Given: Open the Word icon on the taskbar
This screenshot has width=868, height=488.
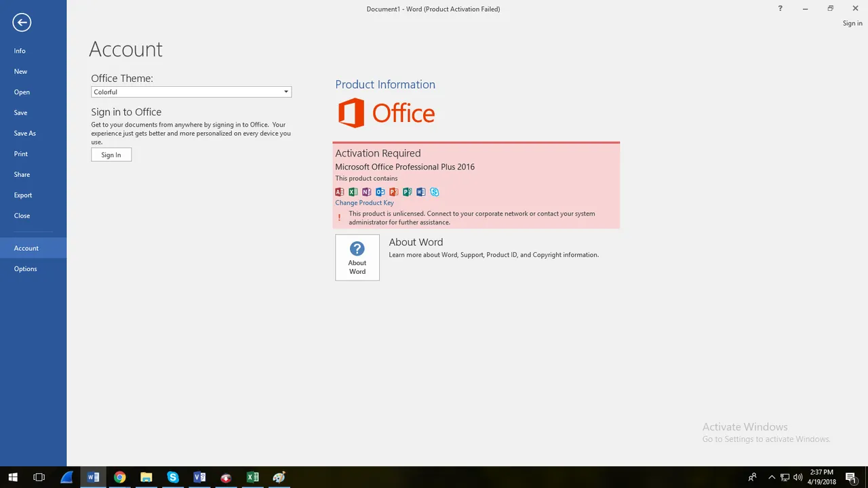Looking at the screenshot, I should (x=94, y=477).
